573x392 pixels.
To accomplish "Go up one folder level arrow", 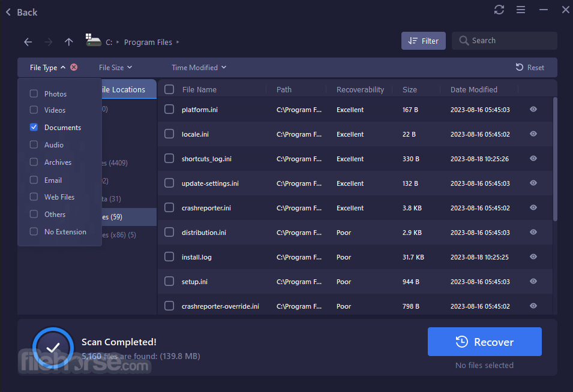I will [x=69, y=42].
